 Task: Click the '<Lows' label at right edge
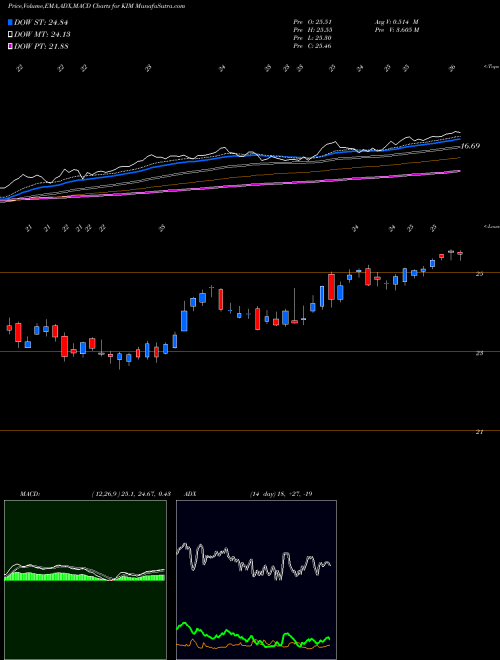click(491, 226)
